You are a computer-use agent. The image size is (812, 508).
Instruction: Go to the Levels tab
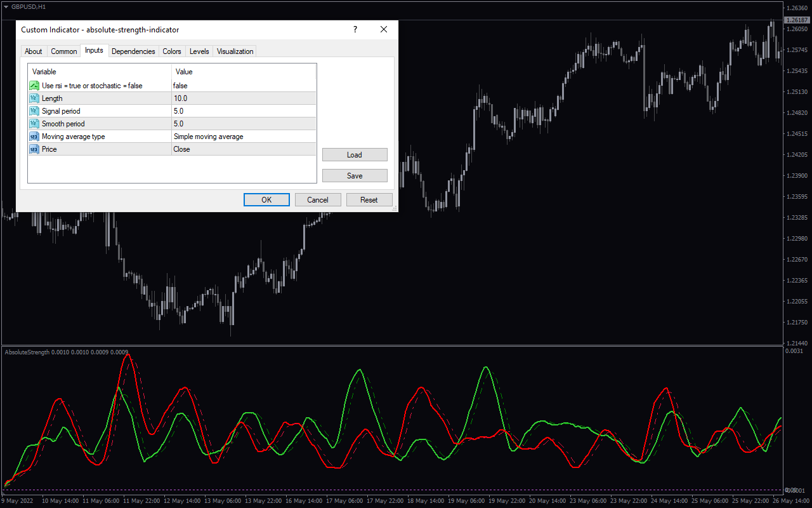tap(199, 51)
